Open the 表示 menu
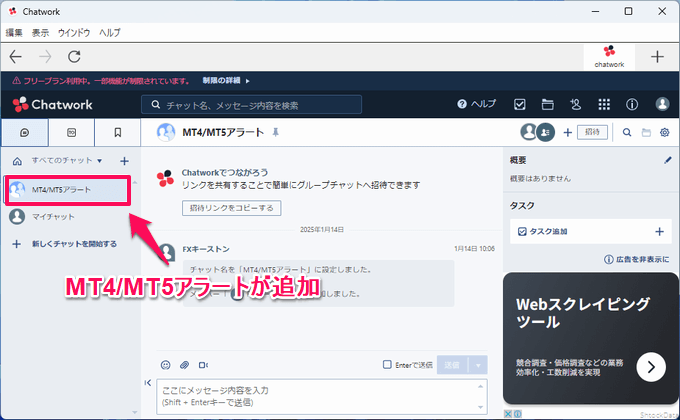The height and width of the screenshot is (420, 680). click(40, 33)
